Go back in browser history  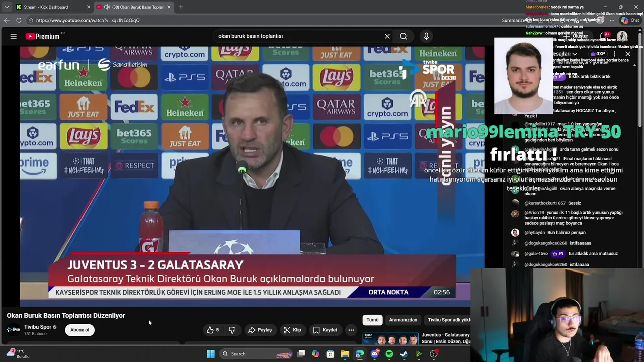(6, 20)
